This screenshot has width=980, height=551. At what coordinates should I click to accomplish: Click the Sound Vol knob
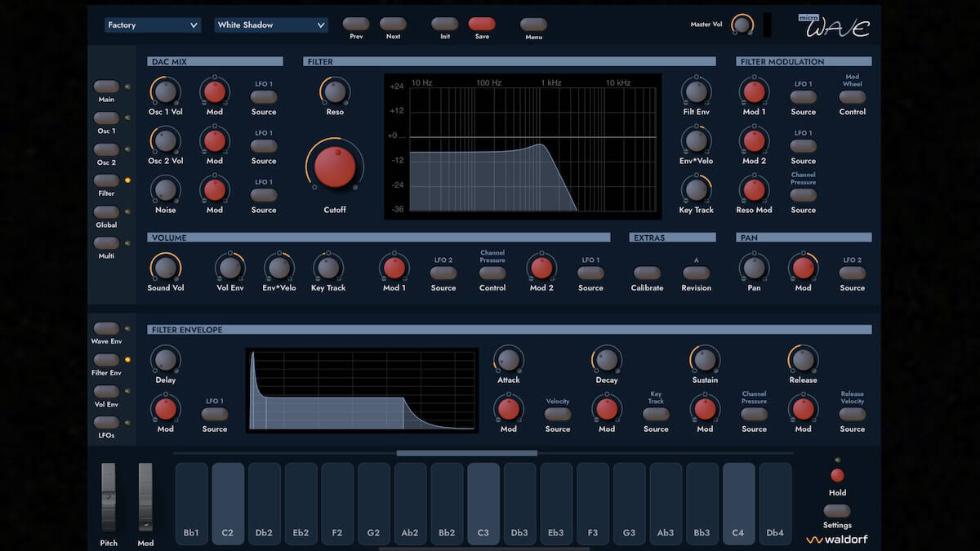click(x=165, y=267)
